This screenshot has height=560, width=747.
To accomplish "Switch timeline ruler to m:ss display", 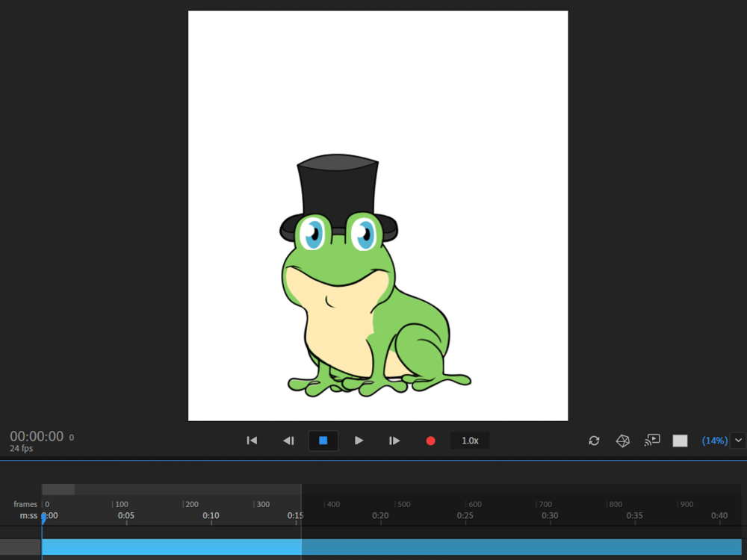I will click(28, 515).
